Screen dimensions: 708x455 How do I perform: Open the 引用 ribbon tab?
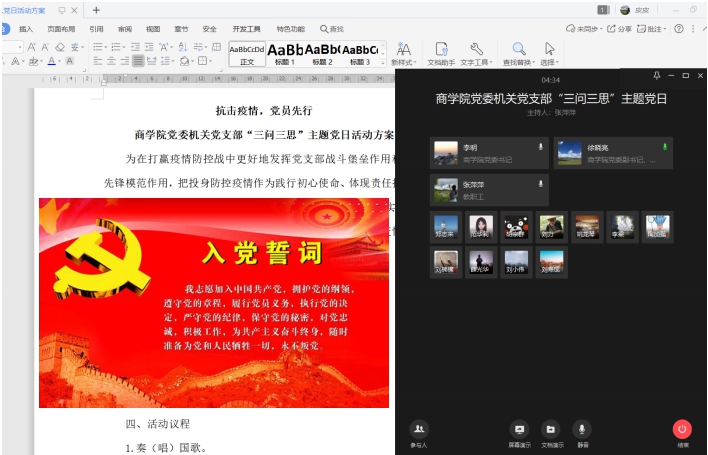96,29
